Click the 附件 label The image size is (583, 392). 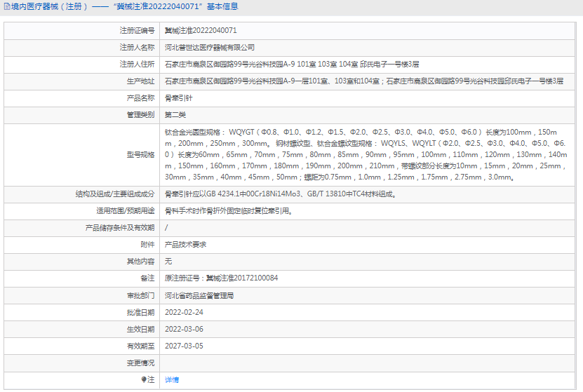(x=147, y=245)
